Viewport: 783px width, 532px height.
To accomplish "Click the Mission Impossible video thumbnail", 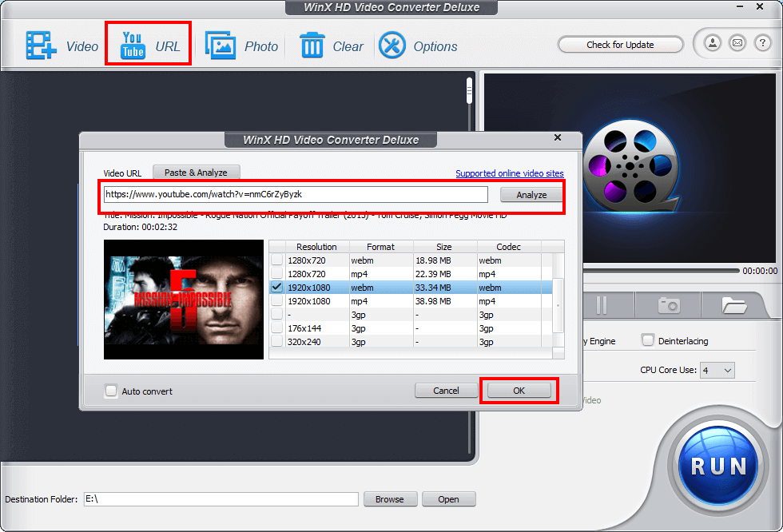I will pos(184,300).
